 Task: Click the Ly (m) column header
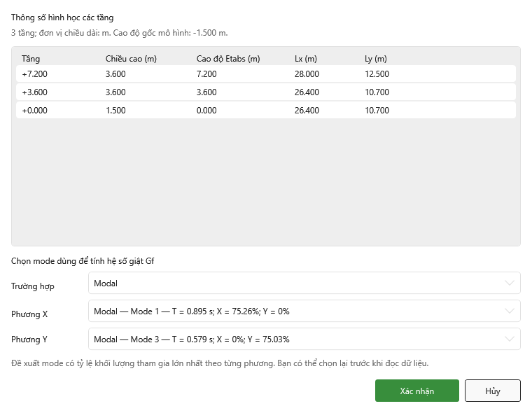click(x=376, y=59)
